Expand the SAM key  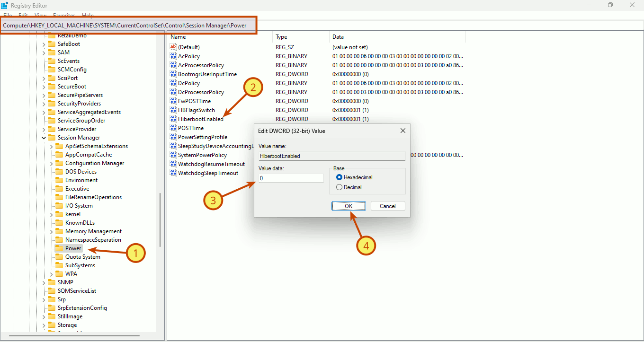[44, 53]
